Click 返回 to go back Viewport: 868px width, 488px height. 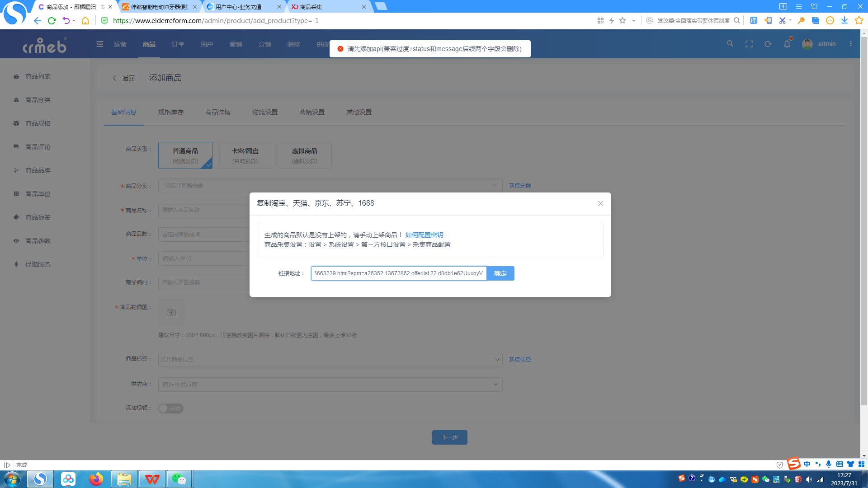[x=123, y=78]
